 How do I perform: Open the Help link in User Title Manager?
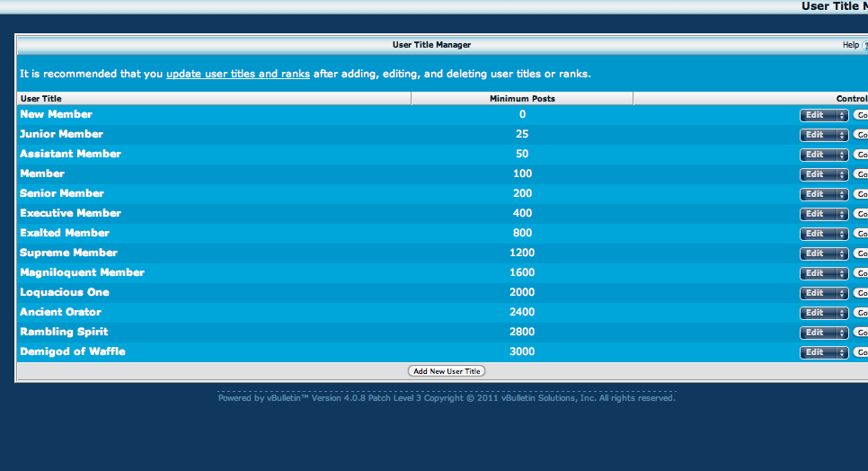(x=850, y=45)
